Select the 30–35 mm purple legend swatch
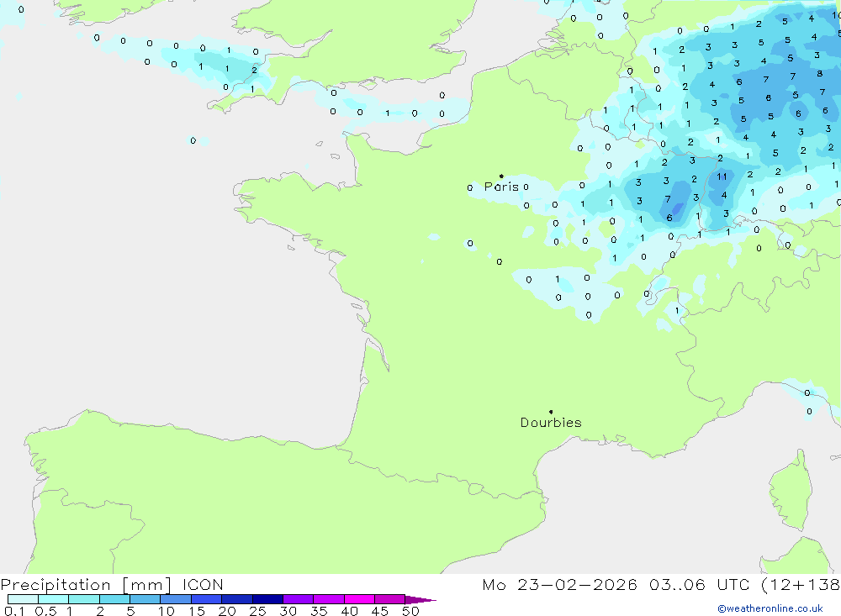This screenshot has width=841, height=616. [x=299, y=599]
